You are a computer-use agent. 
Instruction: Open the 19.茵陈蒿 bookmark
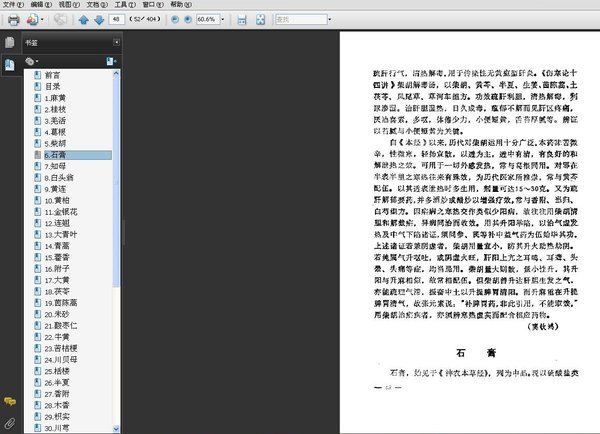pyautogui.click(x=61, y=303)
